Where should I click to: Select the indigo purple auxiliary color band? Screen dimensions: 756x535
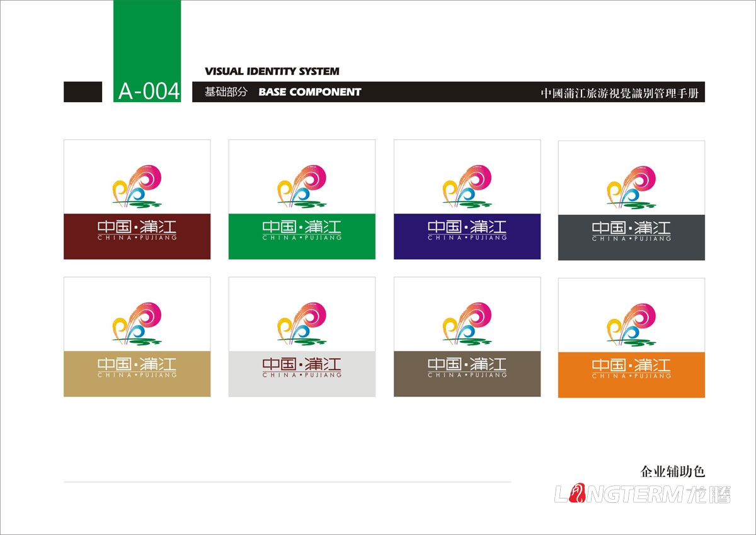(x=467, y=236)
